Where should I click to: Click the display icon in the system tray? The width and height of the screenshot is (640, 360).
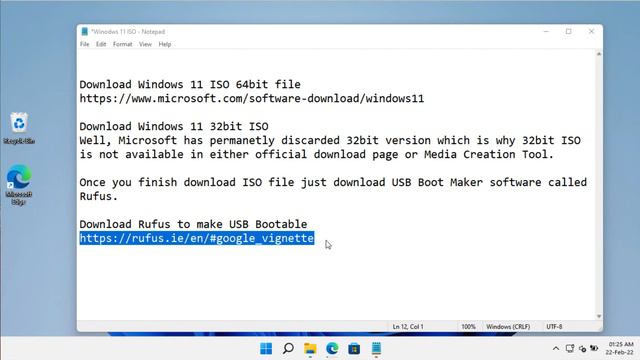pyautogui.click(x=570, y=348)
